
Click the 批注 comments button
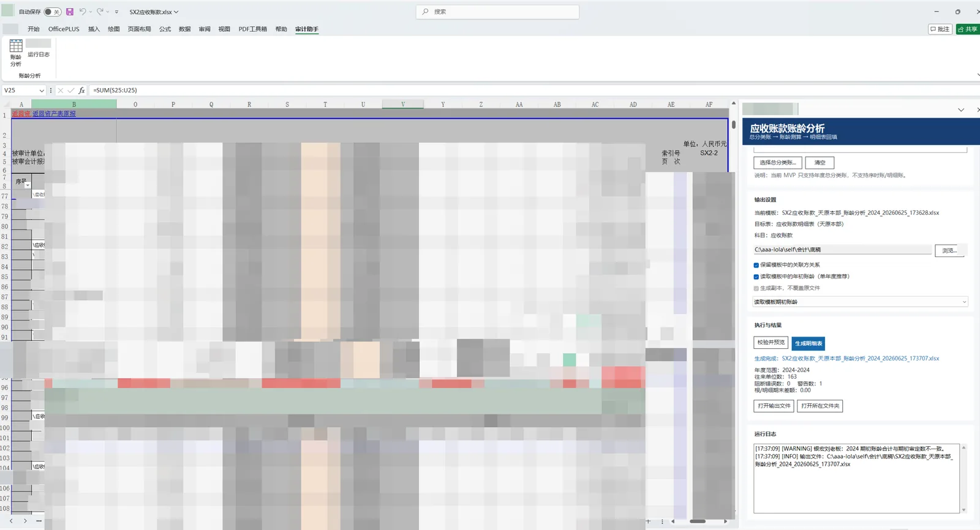940,29
